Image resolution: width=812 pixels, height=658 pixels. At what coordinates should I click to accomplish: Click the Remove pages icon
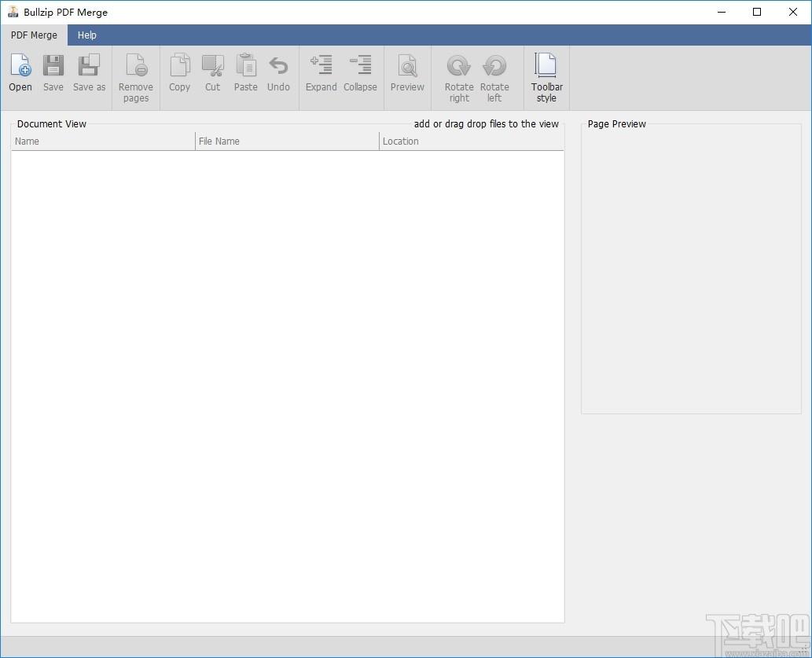coord(136,66)
